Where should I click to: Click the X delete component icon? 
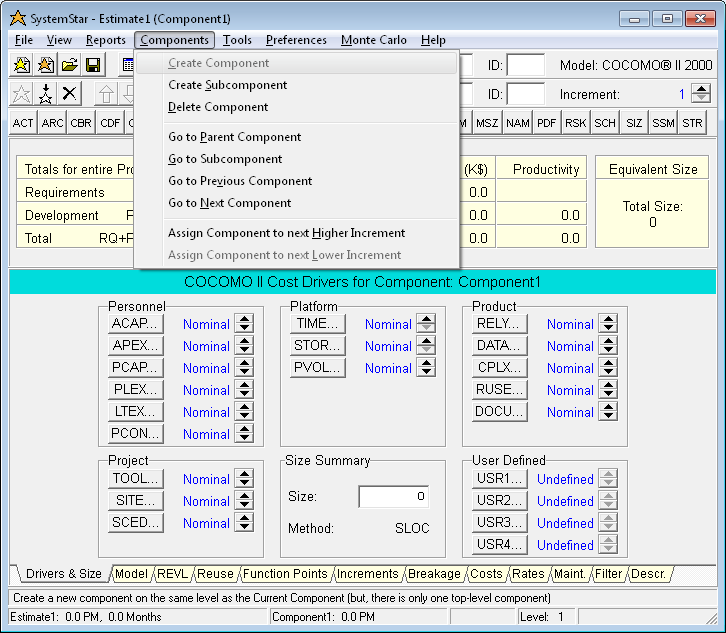coord(69,94)
